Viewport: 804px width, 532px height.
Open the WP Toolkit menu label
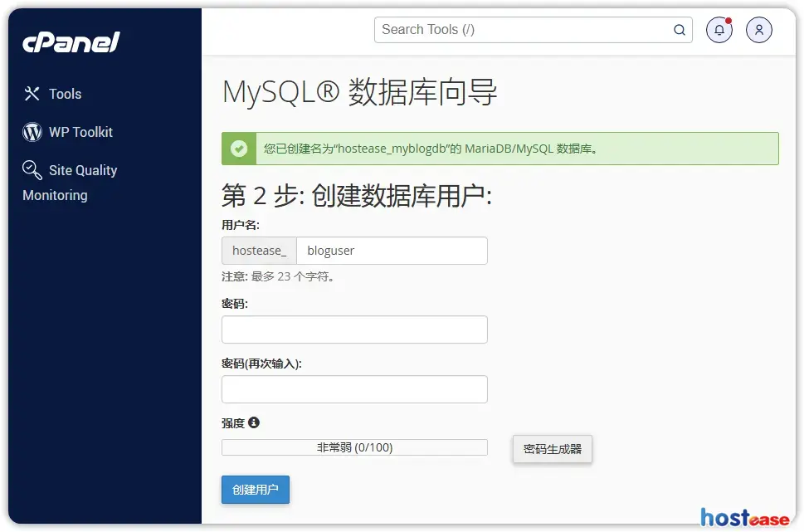[x=80, y=132]
